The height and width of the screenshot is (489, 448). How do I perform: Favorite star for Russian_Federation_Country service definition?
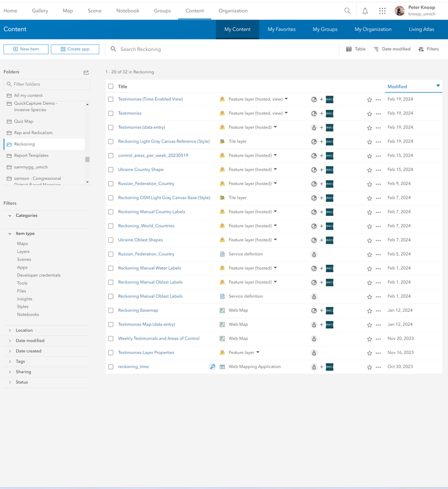[x=369, y=255]
